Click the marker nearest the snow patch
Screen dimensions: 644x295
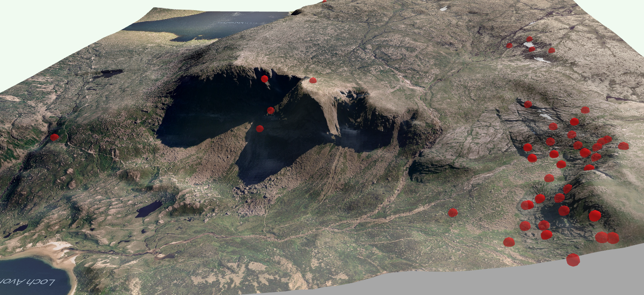[532, 49]
